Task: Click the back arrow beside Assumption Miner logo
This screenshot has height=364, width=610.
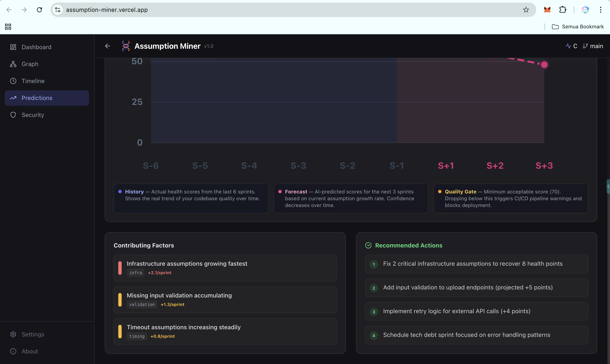Action: (x=107, y=46)
